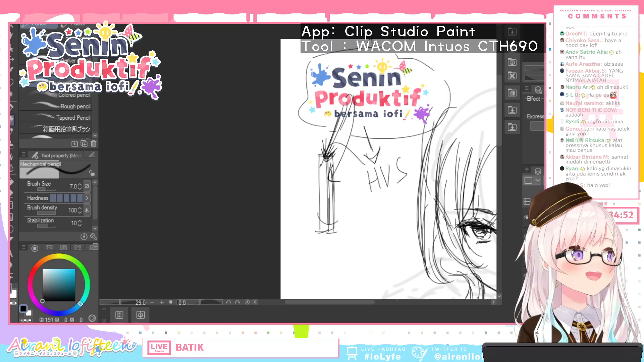The height and width of the screenshot is (362, 644).
Task: Reset tool properties to initial settings
Action: click(x=84, y=237)
